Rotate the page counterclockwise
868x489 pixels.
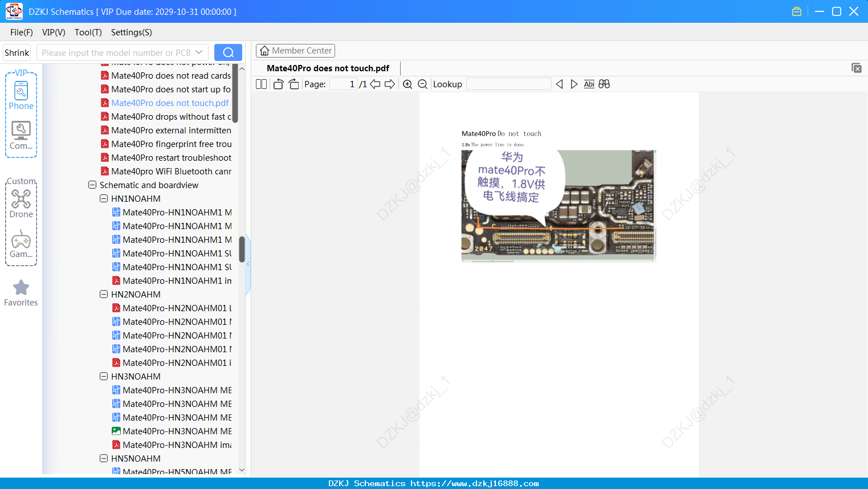click(x=278, y=84)
